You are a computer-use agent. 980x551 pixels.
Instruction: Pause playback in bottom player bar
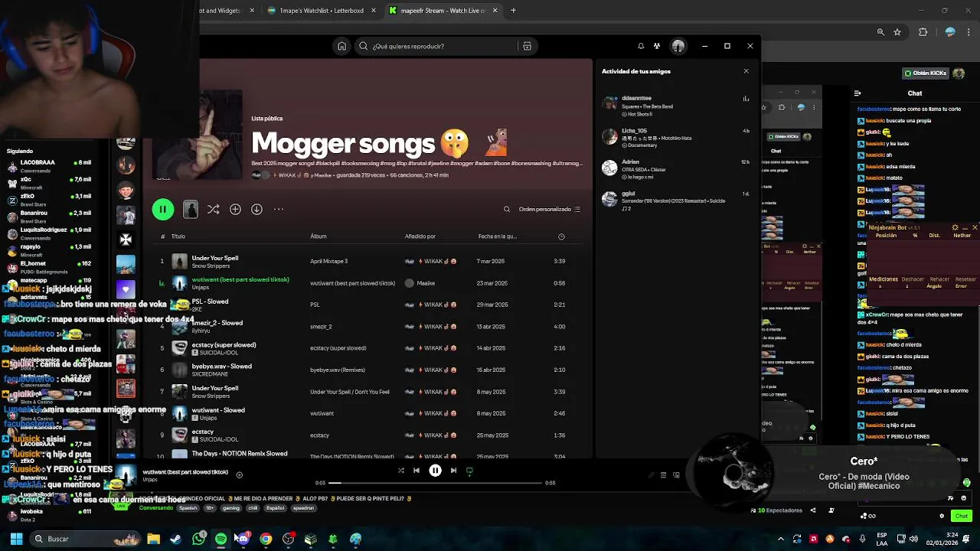tap(435, 471)
